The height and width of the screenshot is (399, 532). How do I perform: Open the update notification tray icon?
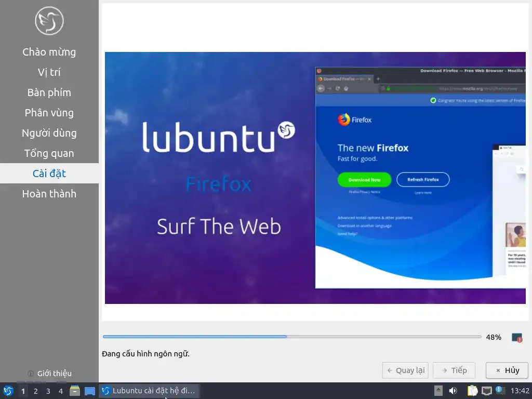point(500,390)
